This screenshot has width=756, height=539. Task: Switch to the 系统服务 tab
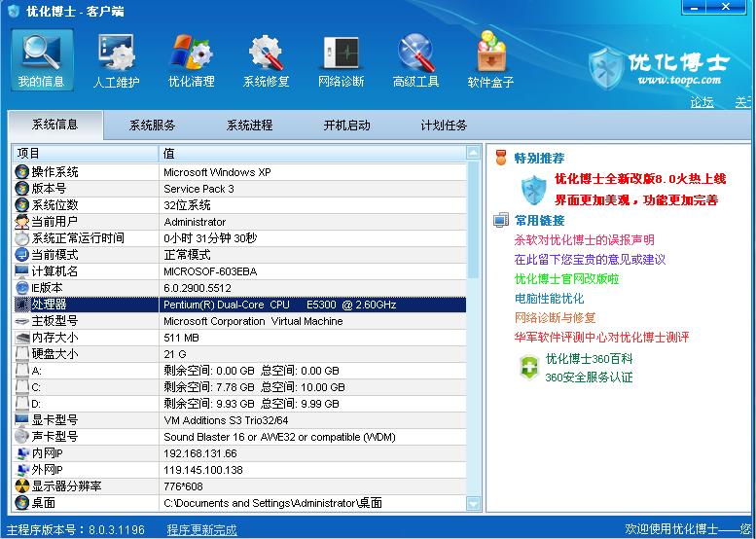(x=152, y=126)
